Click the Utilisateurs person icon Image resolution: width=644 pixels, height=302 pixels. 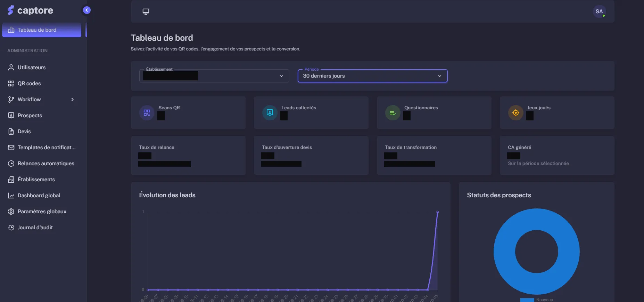click(11, 67)
